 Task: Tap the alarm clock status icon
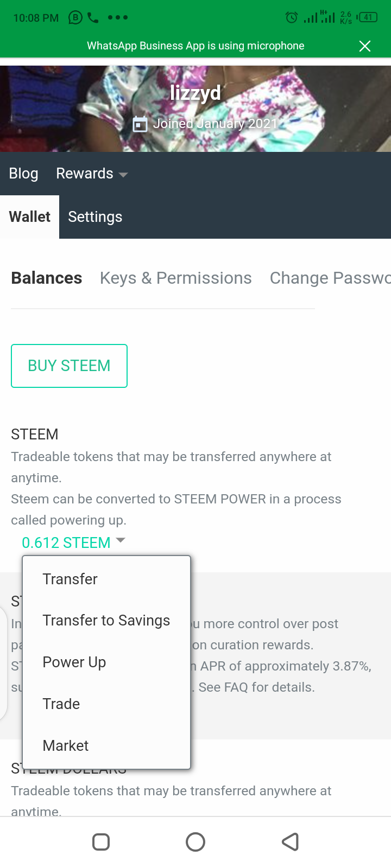[292, 18]
